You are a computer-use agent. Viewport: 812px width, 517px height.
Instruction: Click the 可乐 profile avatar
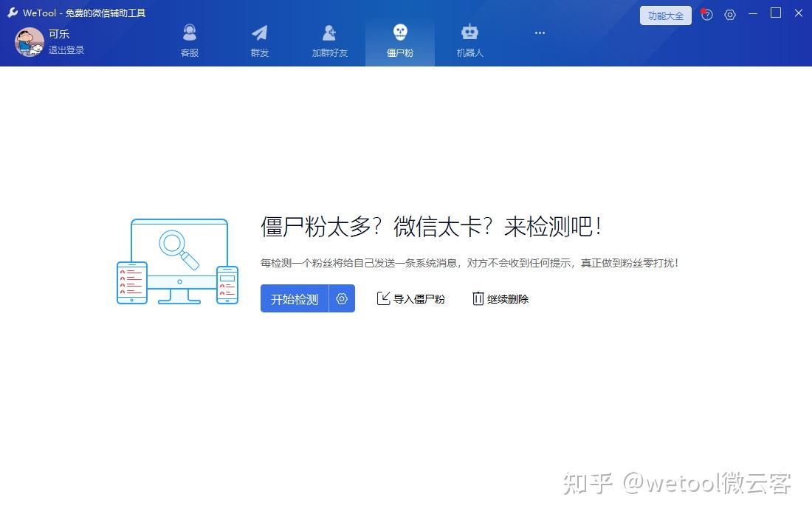[x=28, y=42]
